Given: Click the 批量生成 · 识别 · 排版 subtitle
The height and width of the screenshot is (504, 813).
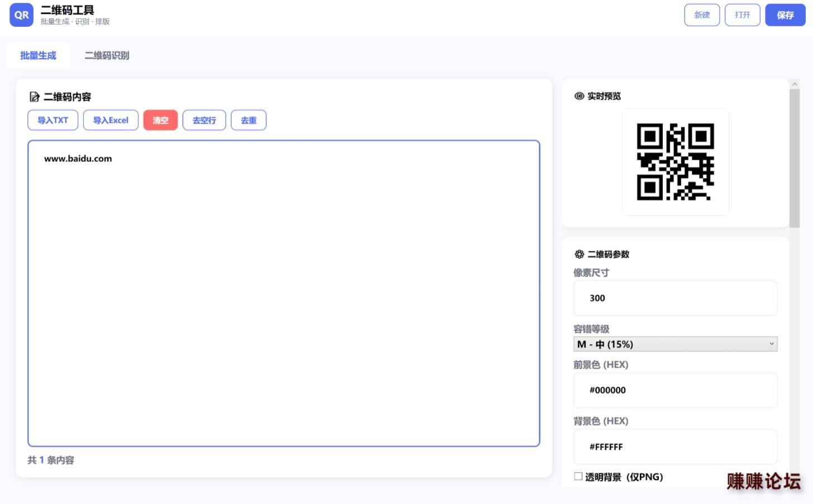Looking at the screenshot, I should (75, 22).
